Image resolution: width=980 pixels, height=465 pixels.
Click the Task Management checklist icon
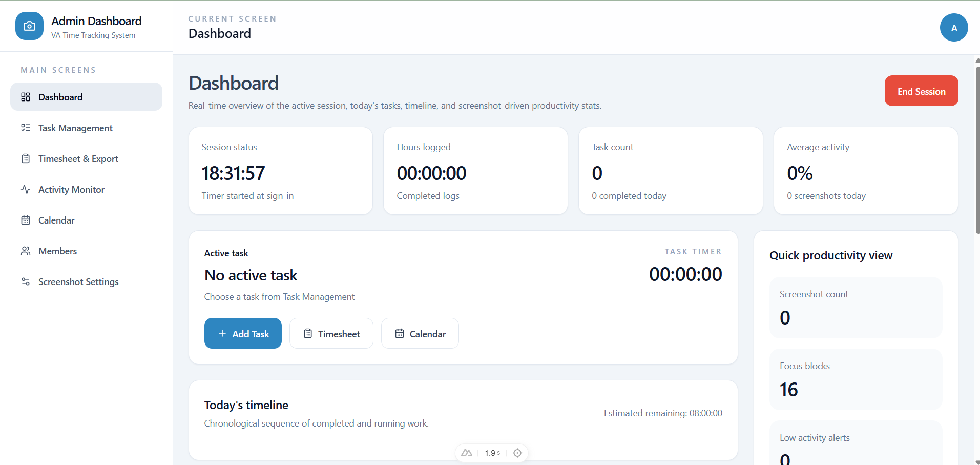[26, 128]
